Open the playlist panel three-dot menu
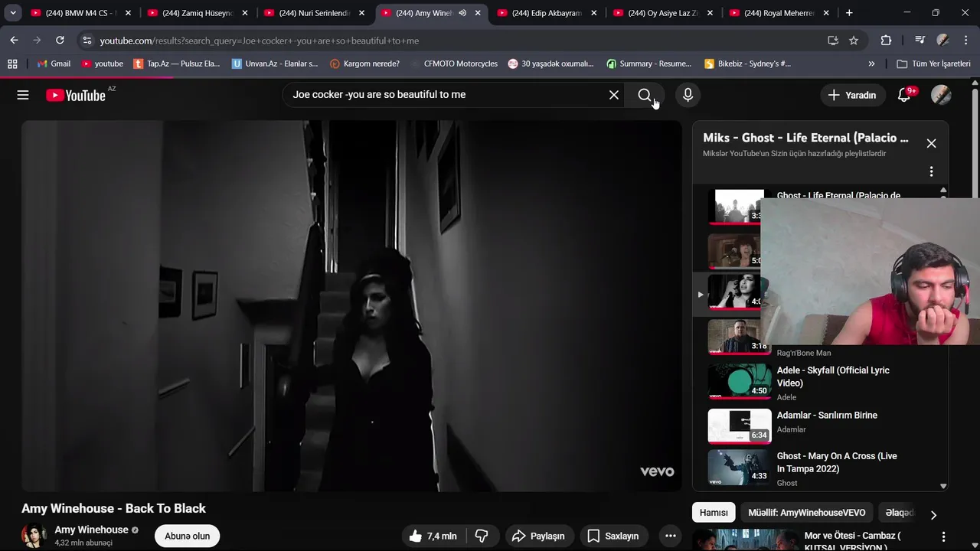Viewport: 980px width, 551px height. pos(931,171)
